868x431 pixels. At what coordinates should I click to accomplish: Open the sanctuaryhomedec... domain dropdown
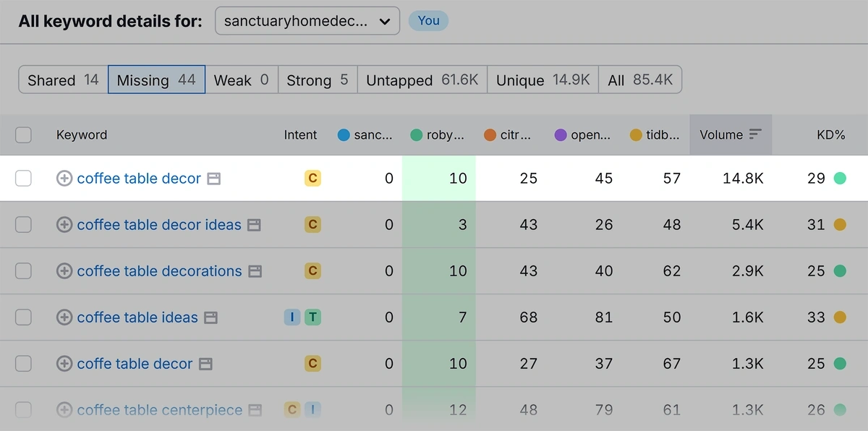pyautogui.click(x=307, y=21)
